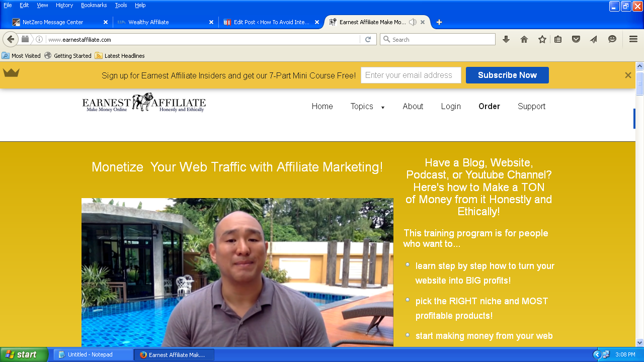Viewport: 644px width, 362px height.
Task: Open the Pocket icon in toolbar
Action: coord(576,39)
